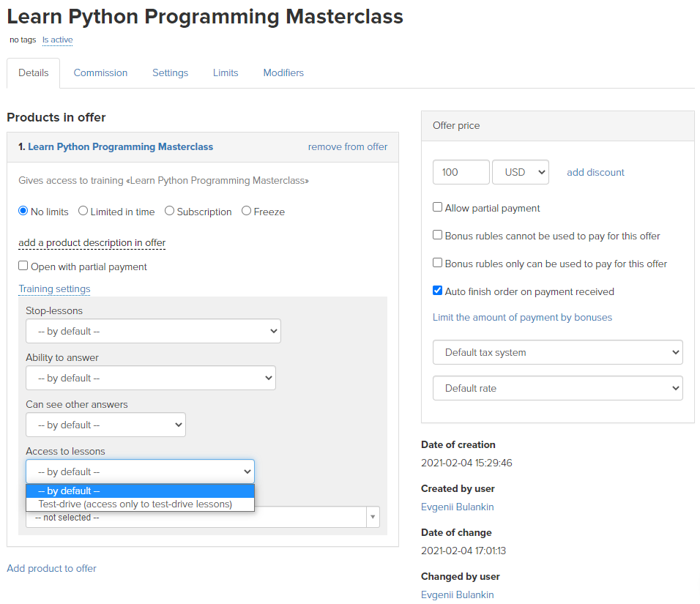Select the Freeze radio button

[247, 211]
